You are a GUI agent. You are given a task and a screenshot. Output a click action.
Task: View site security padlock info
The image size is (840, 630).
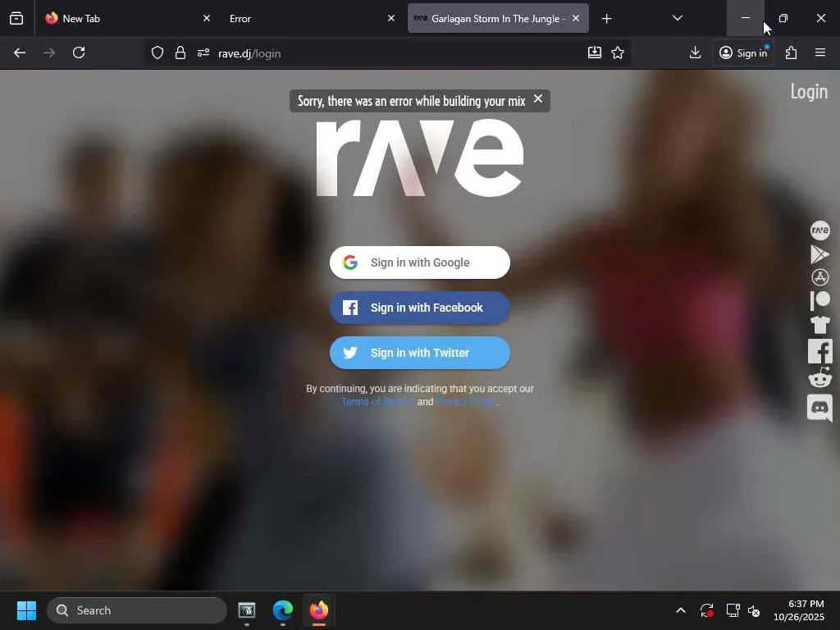180,53
